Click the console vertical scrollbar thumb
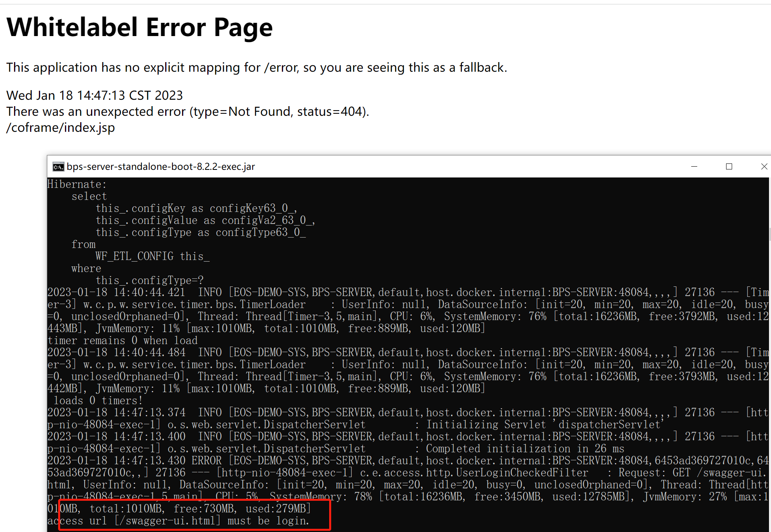771x532 pixels. (769, 234)
